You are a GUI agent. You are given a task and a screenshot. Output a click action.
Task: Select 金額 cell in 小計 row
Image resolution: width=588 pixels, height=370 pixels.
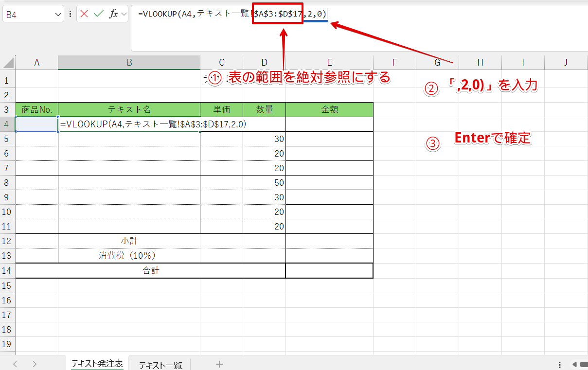pos(329,241)
